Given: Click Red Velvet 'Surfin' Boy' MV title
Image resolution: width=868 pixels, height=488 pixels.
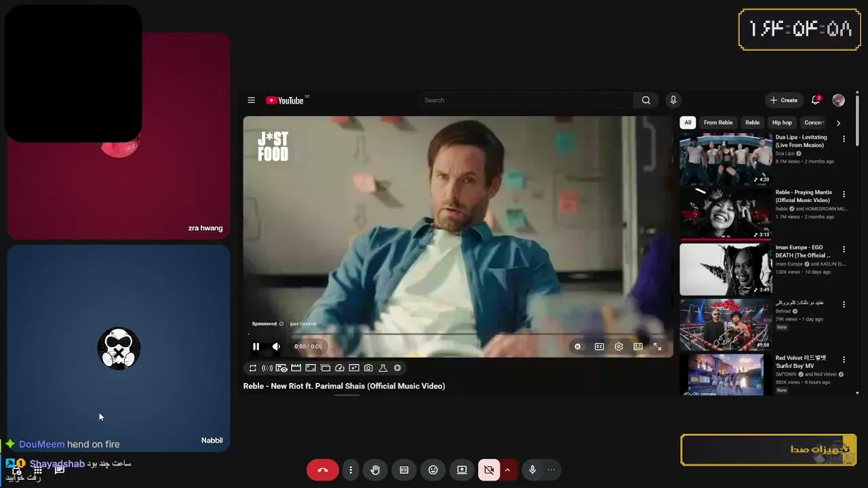Looking at the screenshot, I should (801, 362).
